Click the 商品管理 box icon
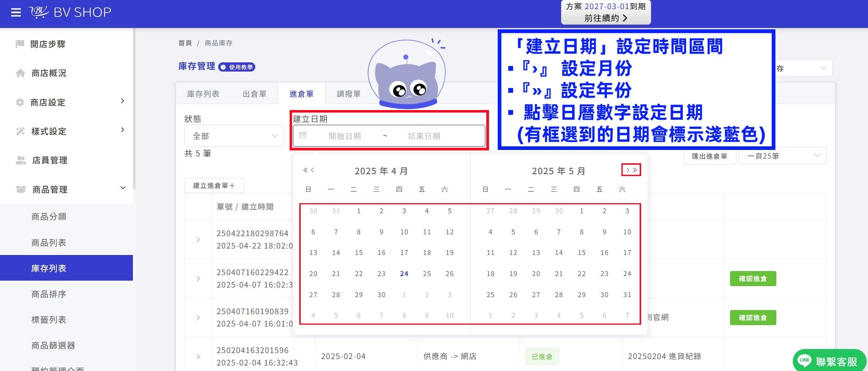The image size is (868, 371). pyautogui.click(x=21, y=189)
